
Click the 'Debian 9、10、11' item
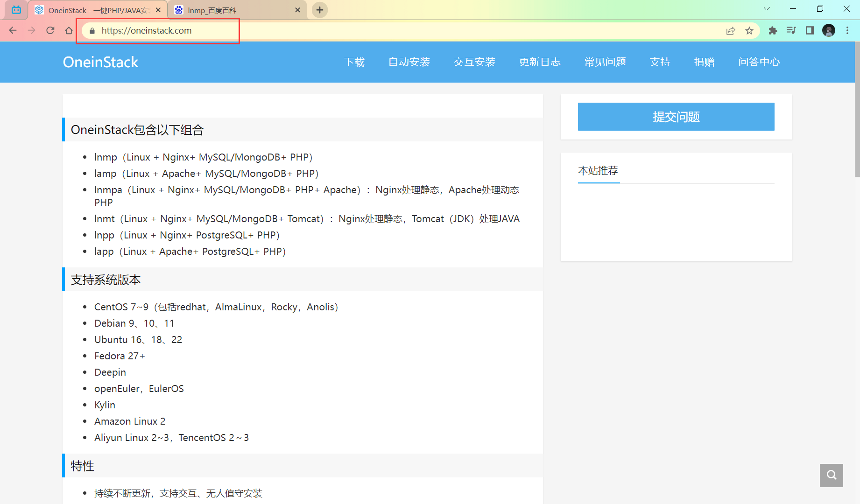134,323
